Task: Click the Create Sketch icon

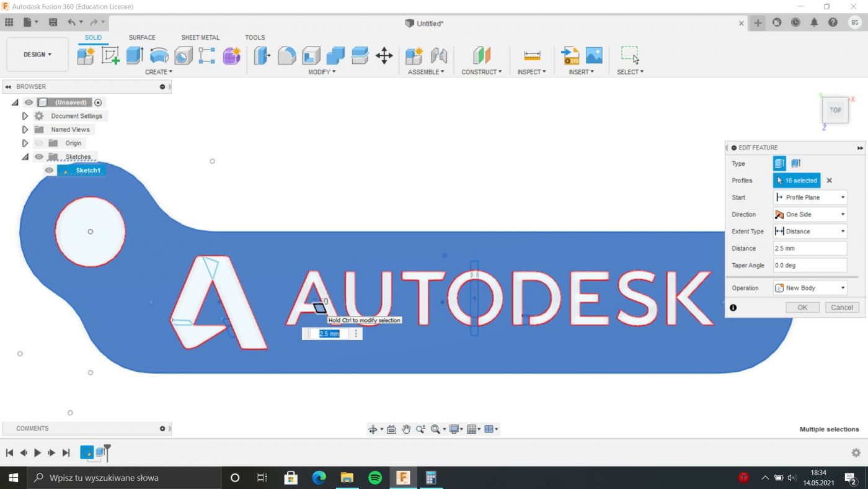Action: pyautogui.click(x=110, y=56)
